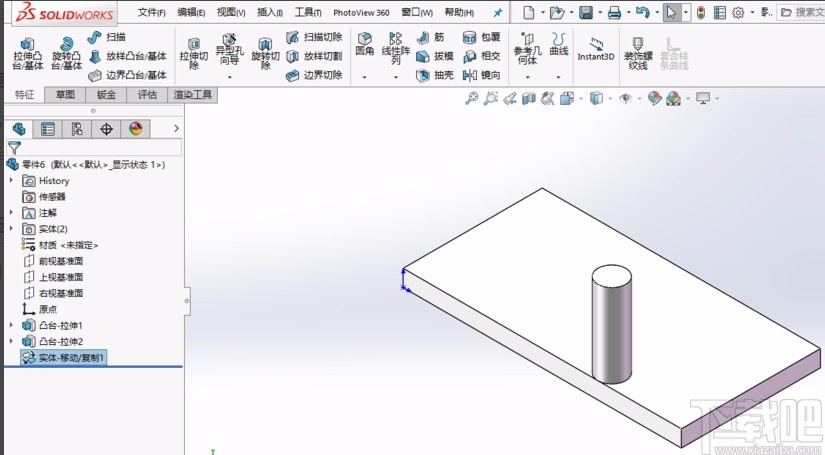Screen dimensions: 825x455
Task: Open the Hole Wizard (异型孔向导) dropdown arrow
Action: tap(228, 78)
